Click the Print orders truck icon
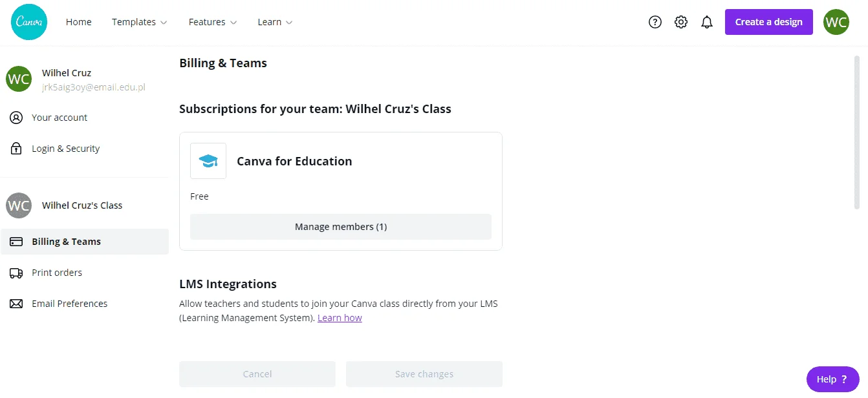The image size is (868, 398). (16, 273)
